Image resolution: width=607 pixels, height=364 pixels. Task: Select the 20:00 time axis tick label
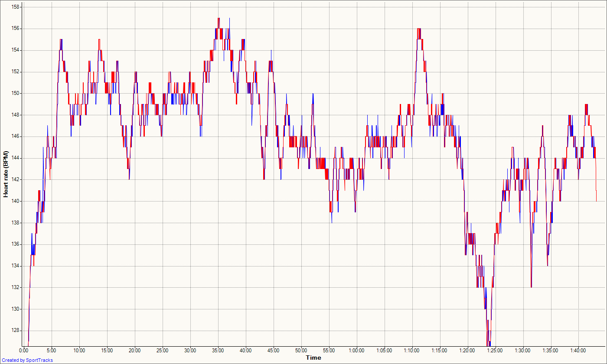[x=134, y=350]
